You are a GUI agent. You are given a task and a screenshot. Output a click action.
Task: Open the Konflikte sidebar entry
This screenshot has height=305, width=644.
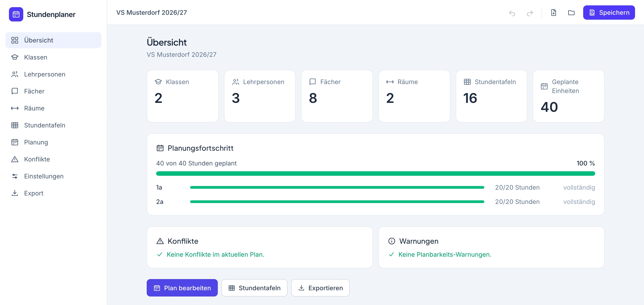tap(53, 159)
